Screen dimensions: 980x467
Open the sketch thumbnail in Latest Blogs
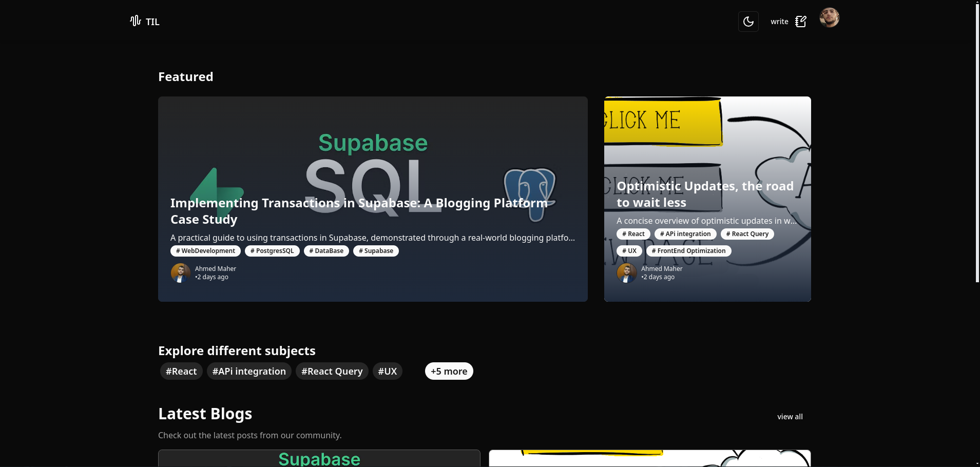(650, 458)
